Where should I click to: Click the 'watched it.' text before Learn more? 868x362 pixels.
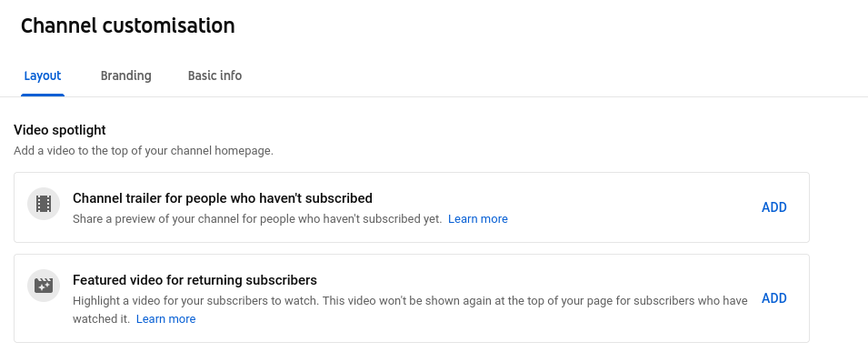point(101,318)
